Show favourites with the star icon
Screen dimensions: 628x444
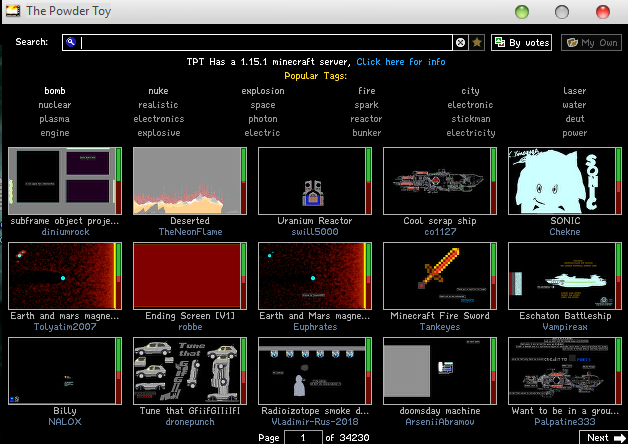(477, 42)
